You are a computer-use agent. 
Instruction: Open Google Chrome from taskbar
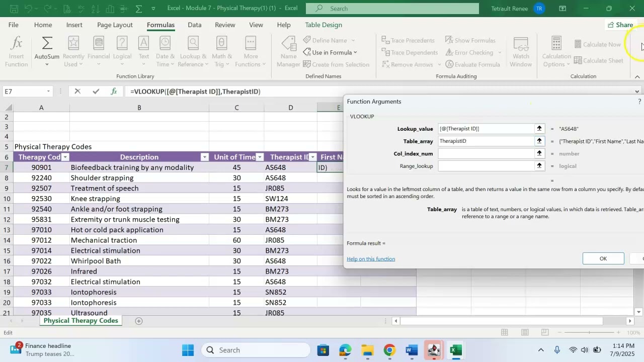point(390,350)
